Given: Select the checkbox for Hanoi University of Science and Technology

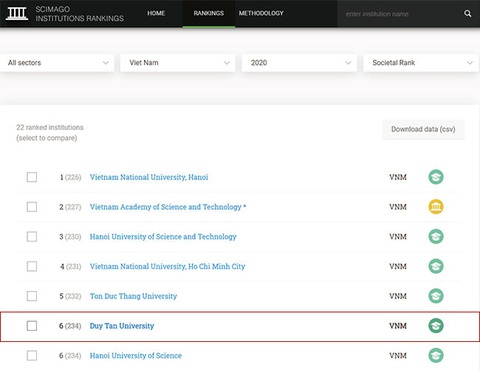Looking at the screenshot, I should [32, 237].
